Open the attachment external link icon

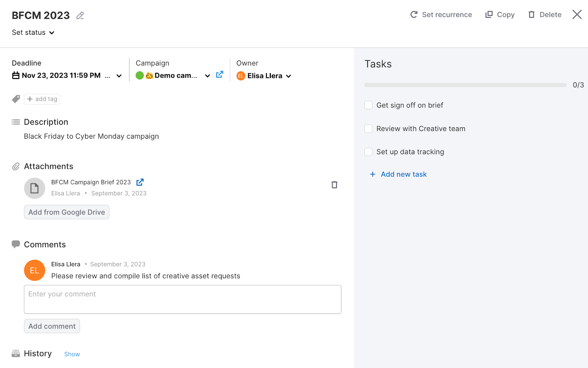point(140,182)
